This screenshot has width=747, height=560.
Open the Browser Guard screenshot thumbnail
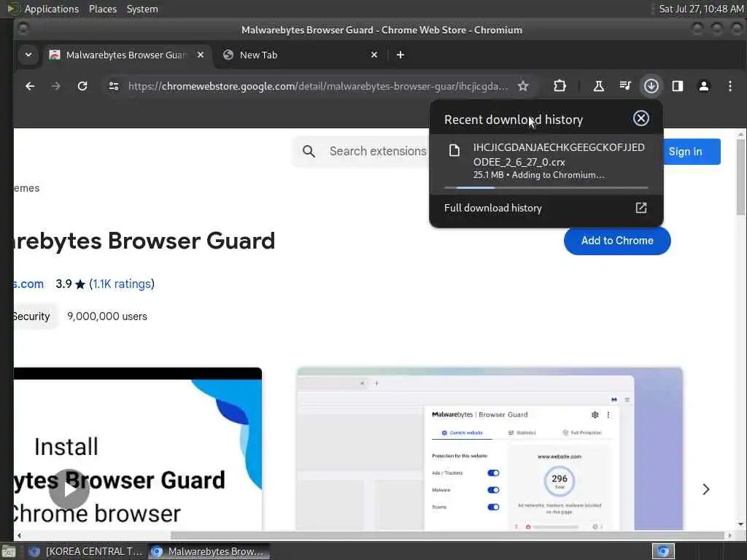click(489, 448)
